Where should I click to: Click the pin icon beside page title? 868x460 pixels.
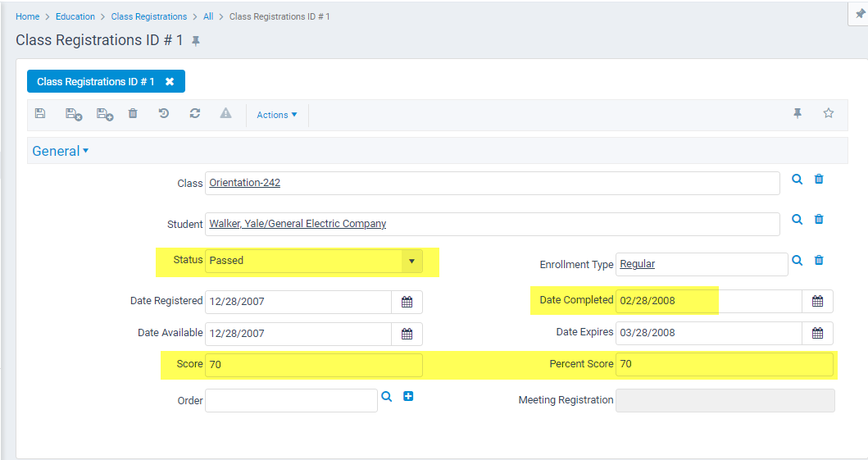click(195, 41)
